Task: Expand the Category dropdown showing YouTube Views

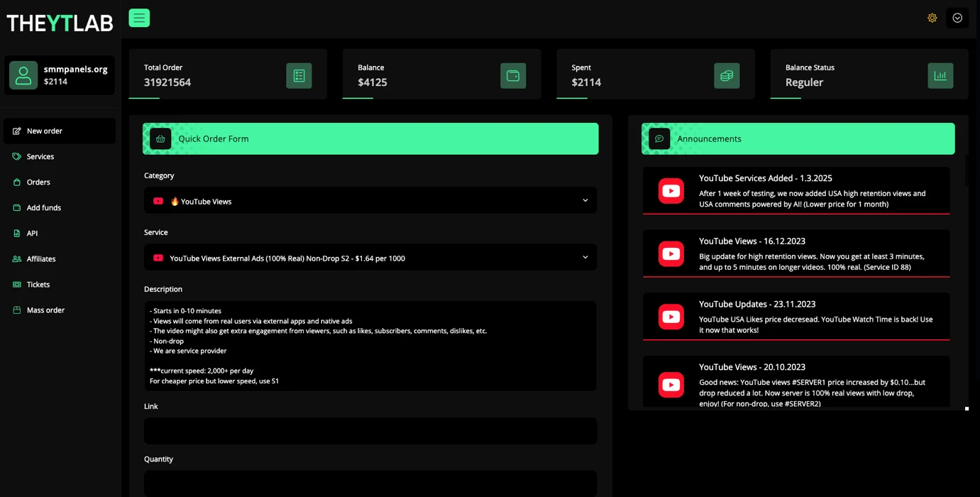Action: pyautogui.click(x=370, y=201)
